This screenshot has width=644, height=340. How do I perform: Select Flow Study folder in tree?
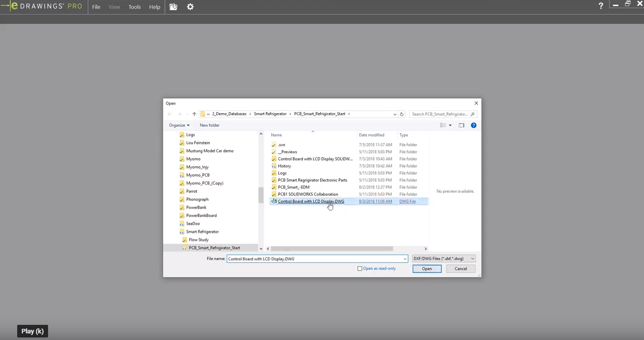click(198, 239)
